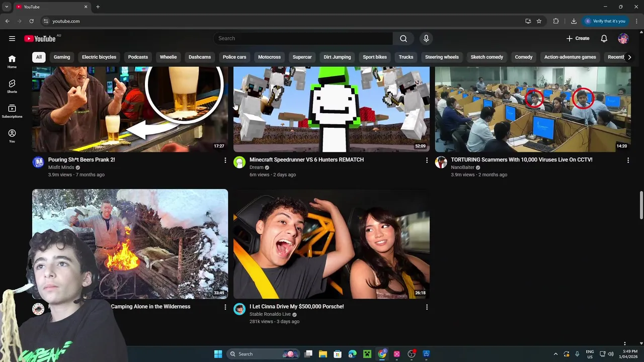Select the Electric bicycles chip

tap(99, 57)
